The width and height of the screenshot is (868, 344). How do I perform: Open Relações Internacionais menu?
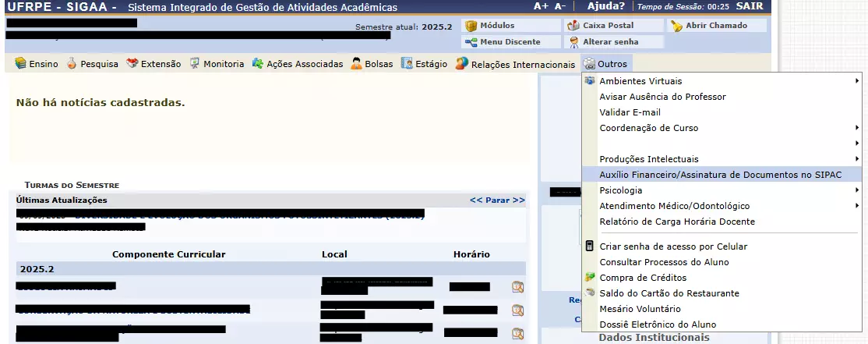[x=516, y=64]
